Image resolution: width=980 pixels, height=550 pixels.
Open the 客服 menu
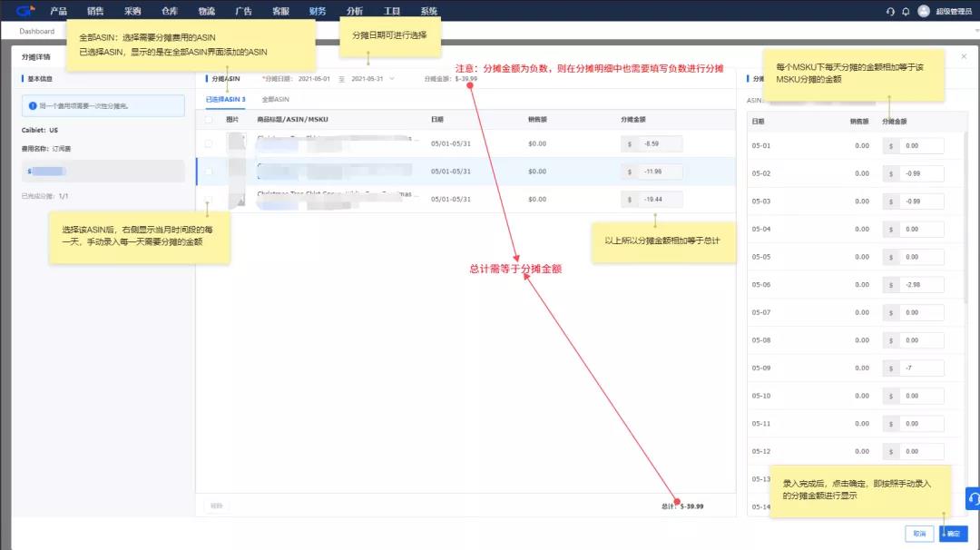pos(280,11)
